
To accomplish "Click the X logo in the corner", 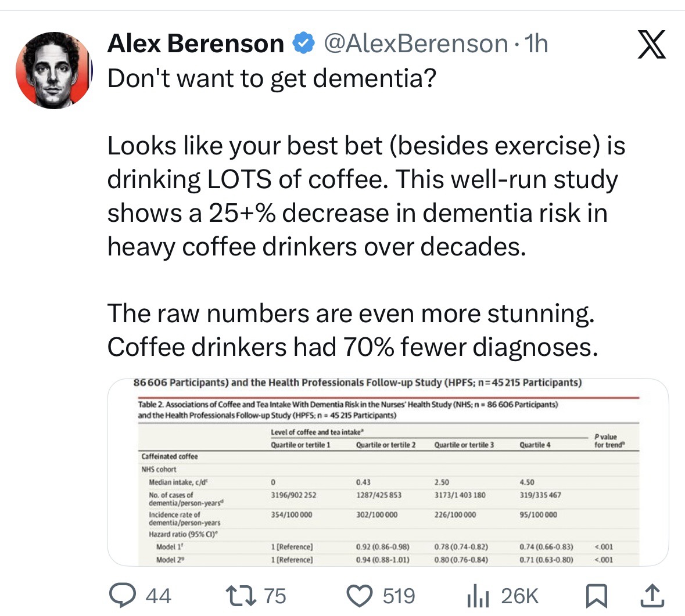I will pyautogui.click(x=651, y=45).
